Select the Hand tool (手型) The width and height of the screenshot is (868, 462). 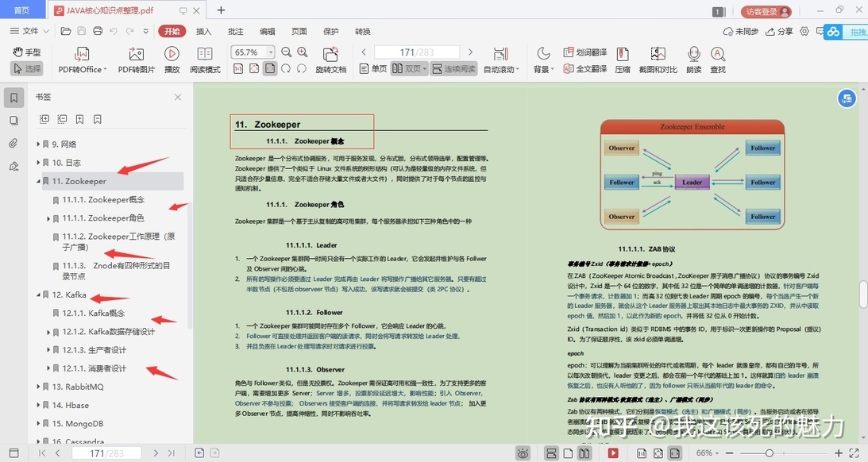(26, 52)
